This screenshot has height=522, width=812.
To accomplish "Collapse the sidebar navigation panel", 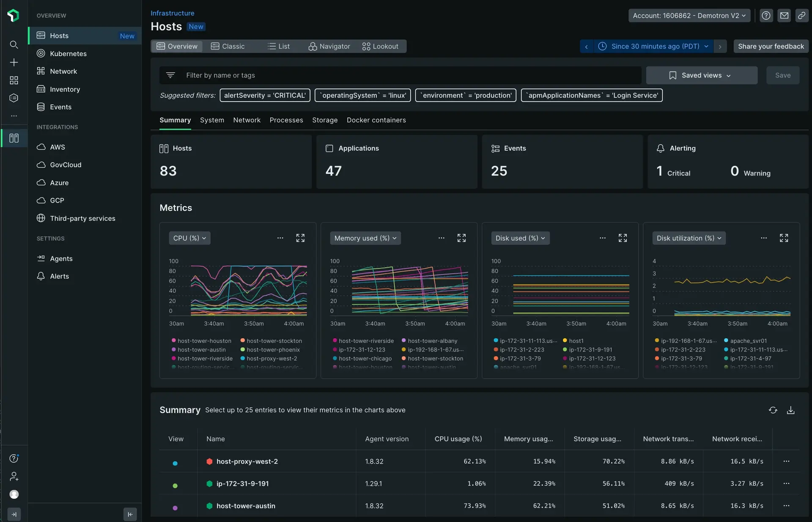I will point(130,514).
